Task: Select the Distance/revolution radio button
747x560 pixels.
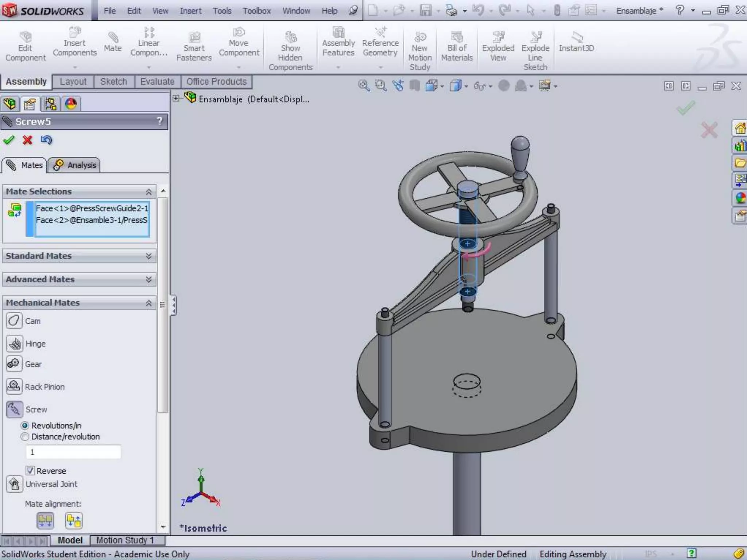Action: [25, 436]
